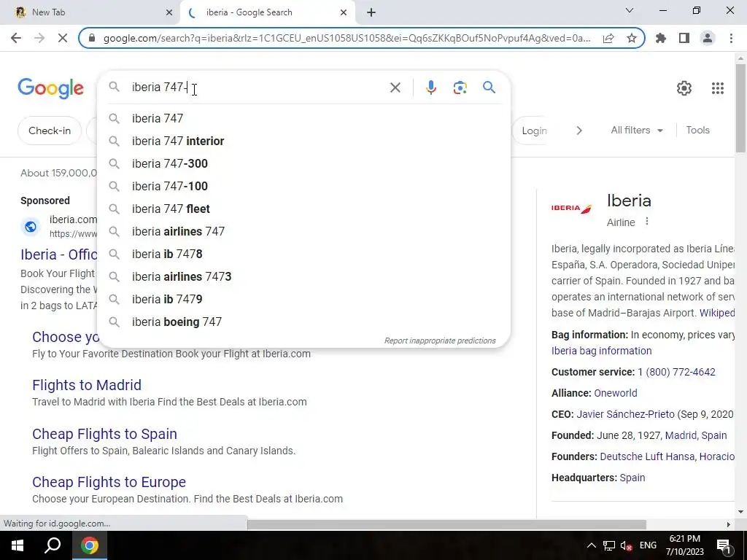Select the Login filter chip

(x=530, y=131)
